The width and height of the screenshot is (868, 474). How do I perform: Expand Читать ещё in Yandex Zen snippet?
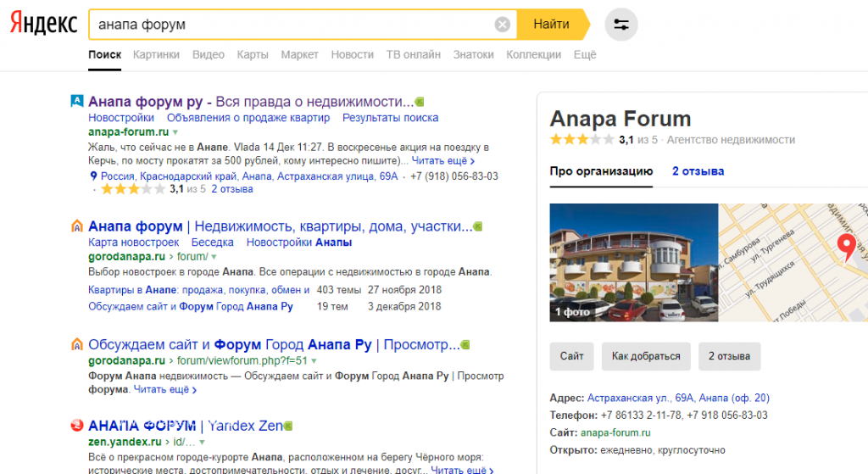coord(462,470)
